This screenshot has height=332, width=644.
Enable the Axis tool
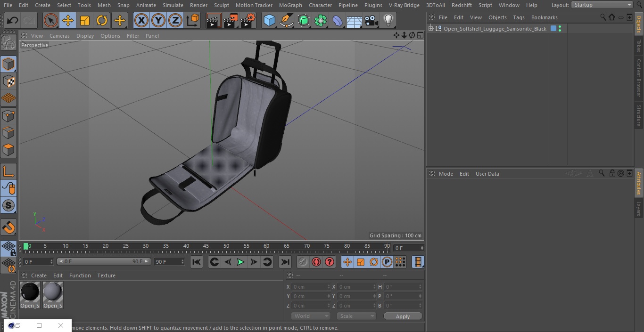point(9,171)
